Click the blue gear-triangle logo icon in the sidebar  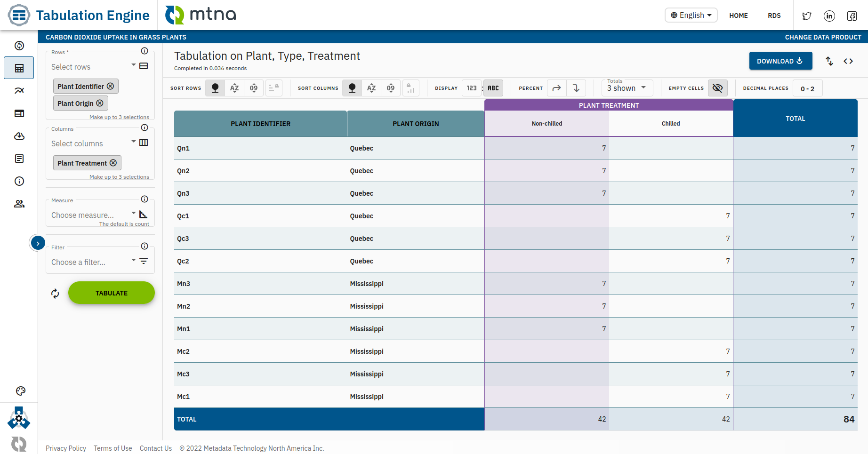[x=19, y=418]
